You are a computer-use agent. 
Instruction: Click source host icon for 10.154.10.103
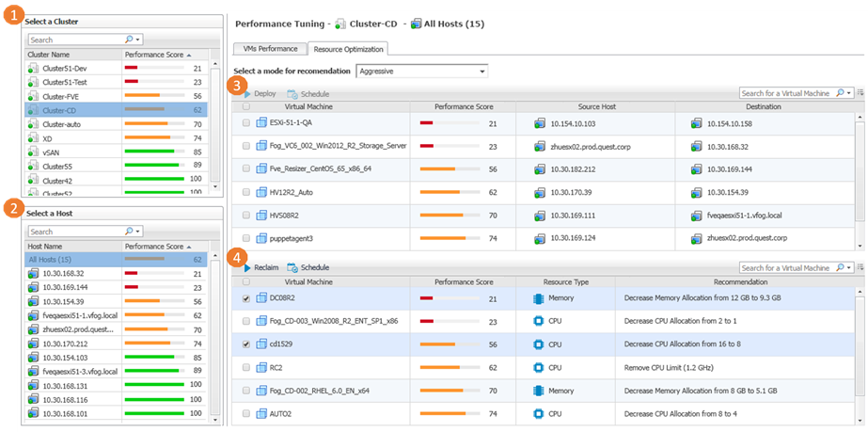540,123
